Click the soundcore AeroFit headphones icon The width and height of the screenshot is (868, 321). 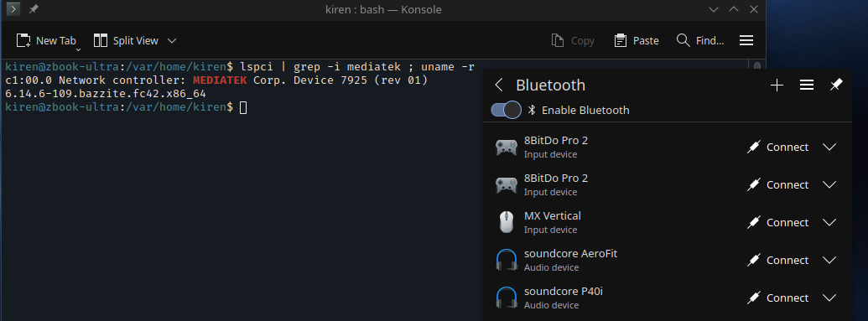[x=507, y=260]
